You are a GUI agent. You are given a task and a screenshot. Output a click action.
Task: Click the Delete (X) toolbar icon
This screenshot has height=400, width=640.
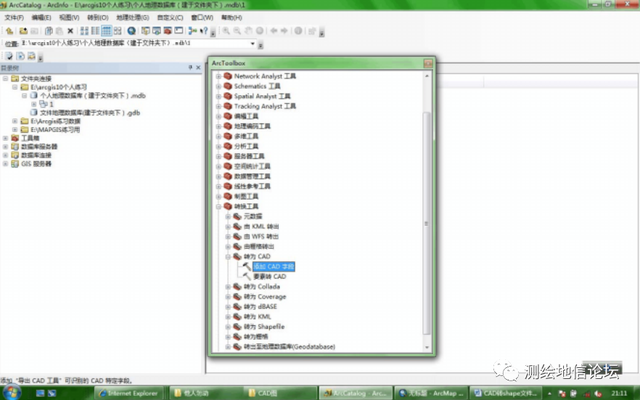[x=70, y=31]
